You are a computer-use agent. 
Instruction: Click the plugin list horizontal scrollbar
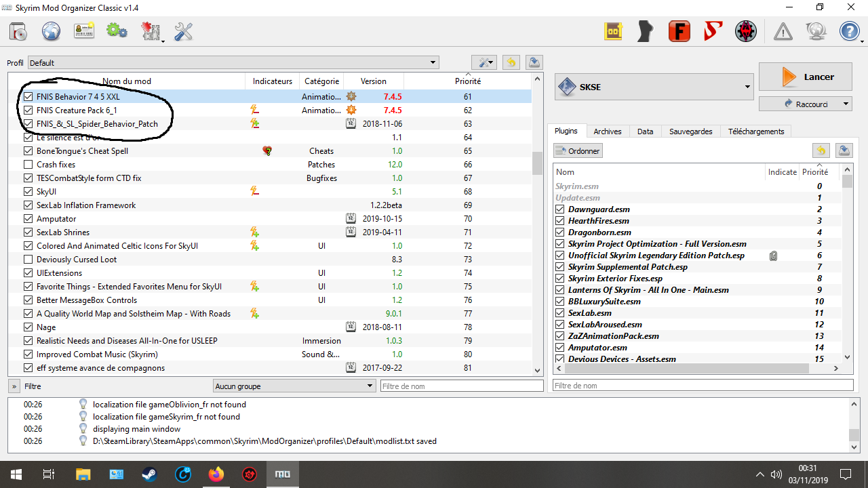coord(697,369)
